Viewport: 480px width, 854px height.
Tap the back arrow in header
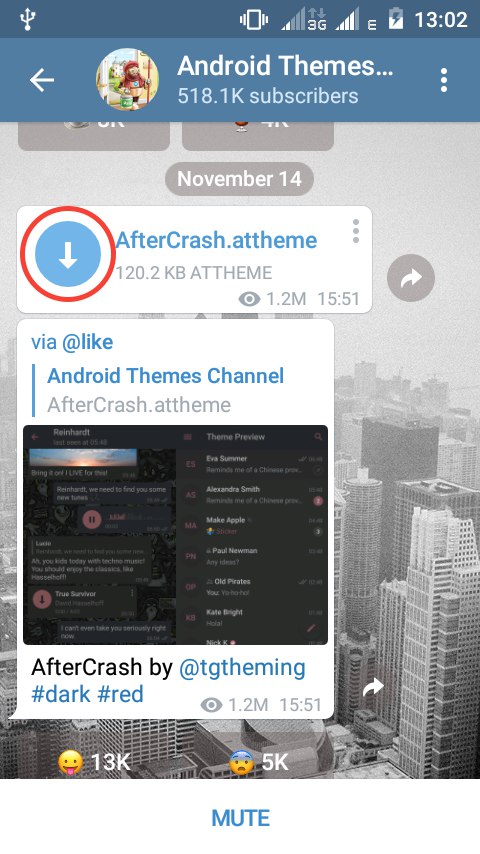pyautogui.click(x=42, y=80)
